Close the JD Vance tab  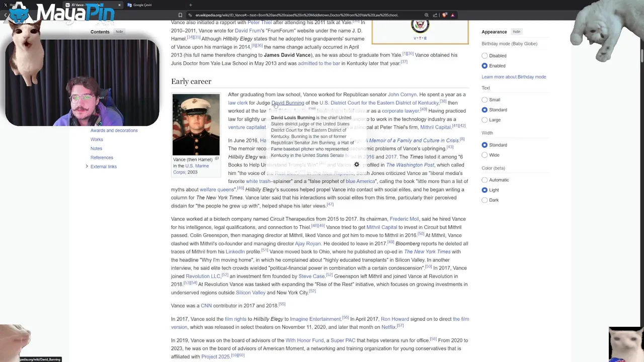pyautogui.click(x=119, y=5)
